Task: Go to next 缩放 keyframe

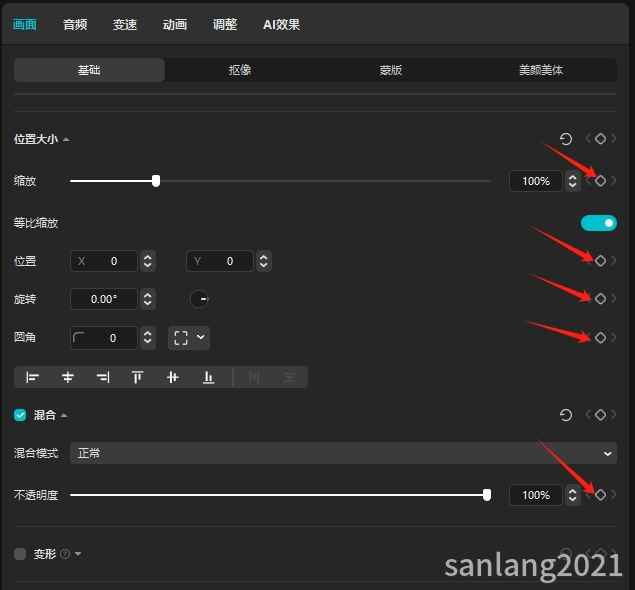Action: (x=614, y=181)
